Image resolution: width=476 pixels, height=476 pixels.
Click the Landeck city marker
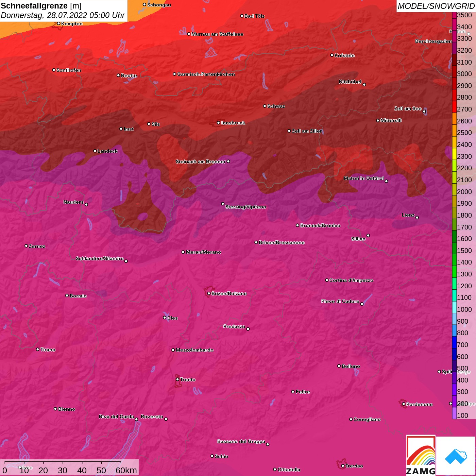(95, 151)
